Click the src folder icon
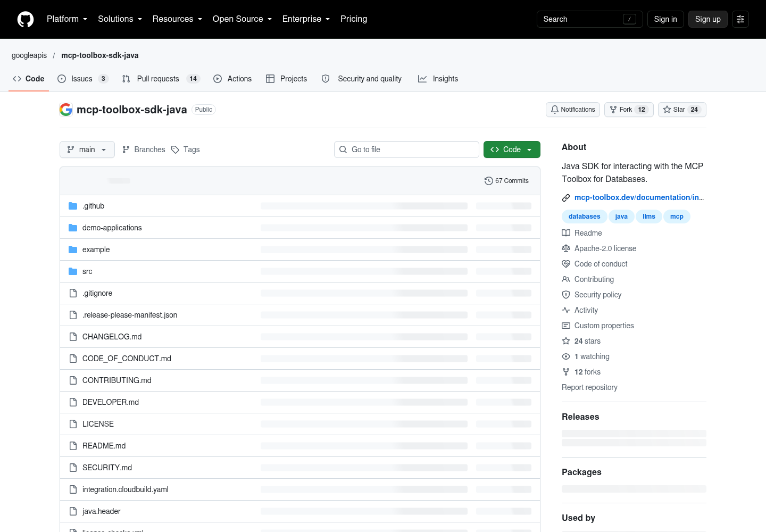766x532 pixels. coord(73,271)
